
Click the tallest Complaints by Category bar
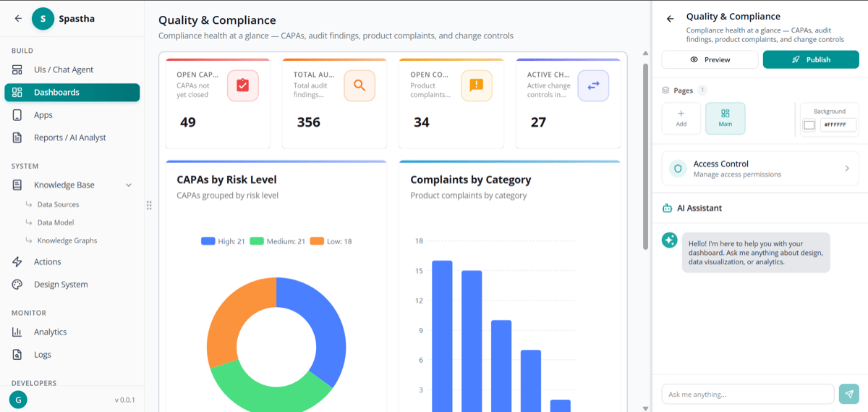tap(442, 336)
